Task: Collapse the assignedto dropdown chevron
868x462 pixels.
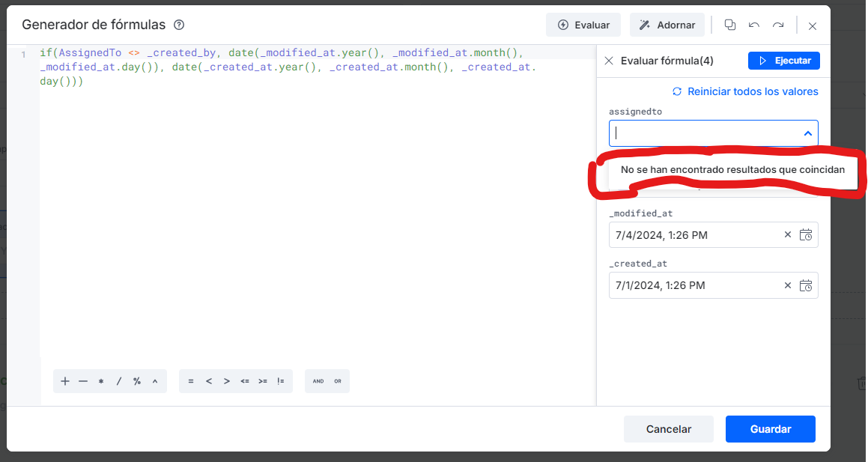Action: 807,133
